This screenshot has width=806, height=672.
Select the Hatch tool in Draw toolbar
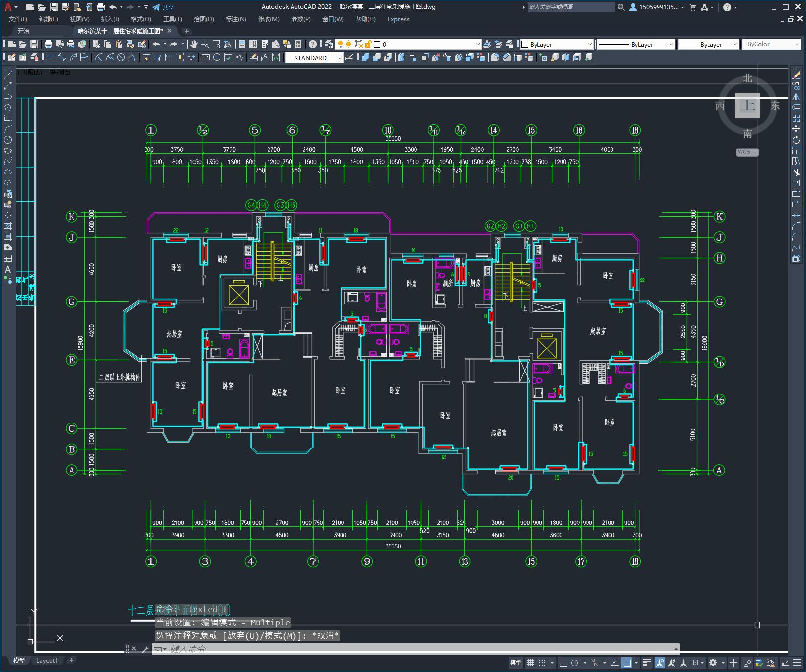[8, 226]
